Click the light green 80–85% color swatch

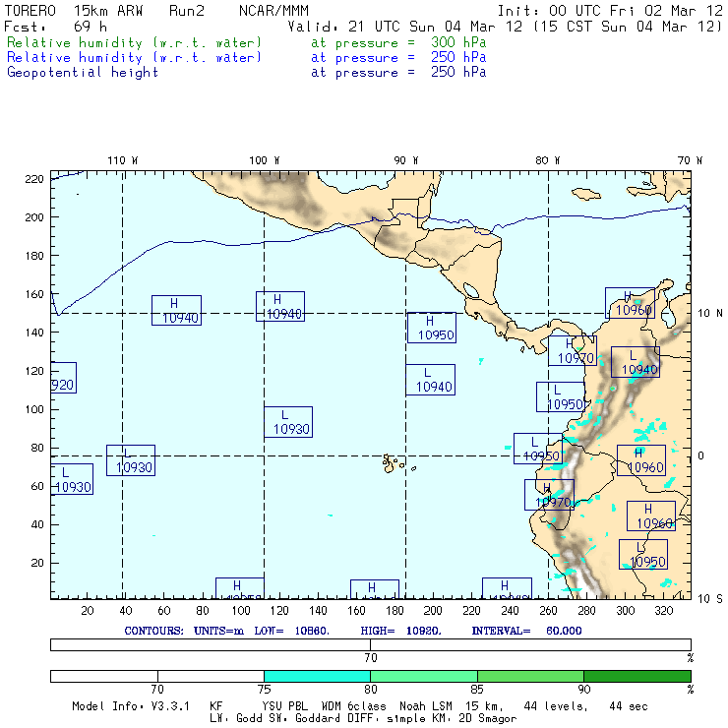pyautogui.click(x=424, y=676)
